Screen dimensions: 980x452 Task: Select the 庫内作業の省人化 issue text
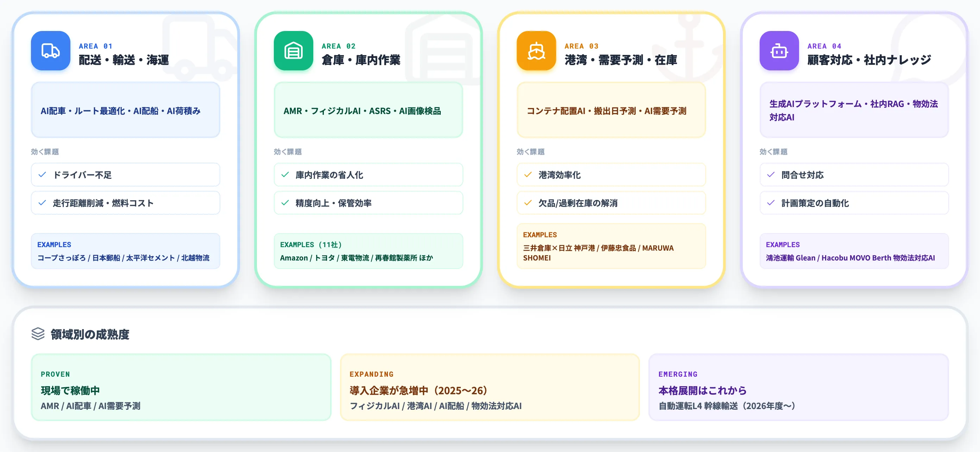point(329,175)
